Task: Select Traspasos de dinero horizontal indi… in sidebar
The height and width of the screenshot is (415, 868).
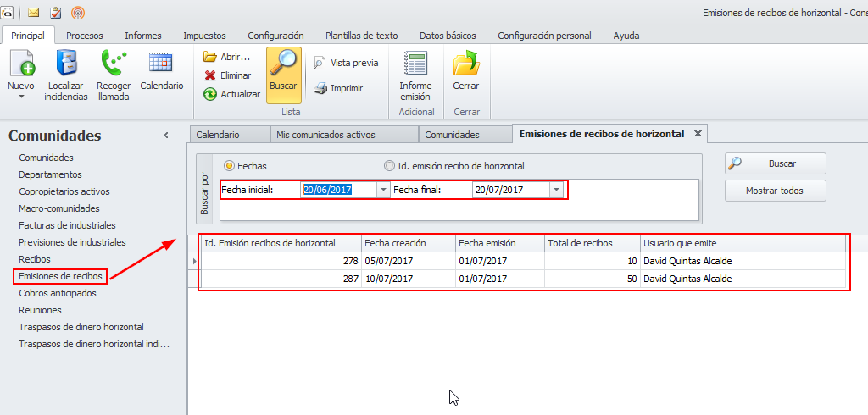Action: click(x=93, y=344)
